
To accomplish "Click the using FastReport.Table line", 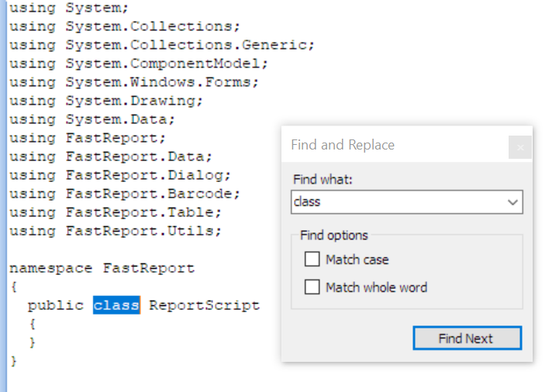I will coord(116,212).
